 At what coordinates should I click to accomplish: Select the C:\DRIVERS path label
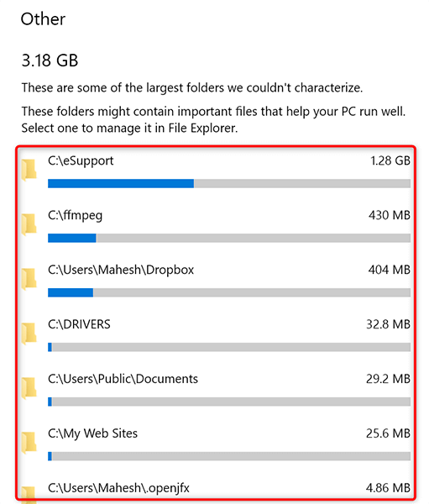pyautogui.click(x=79, y=324)
